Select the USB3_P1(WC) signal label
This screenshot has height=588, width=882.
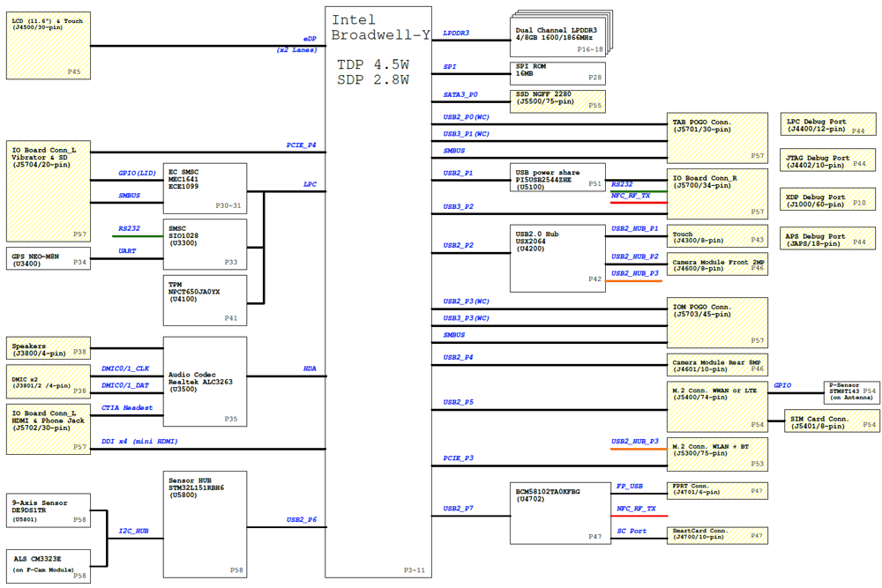point(467,134)
